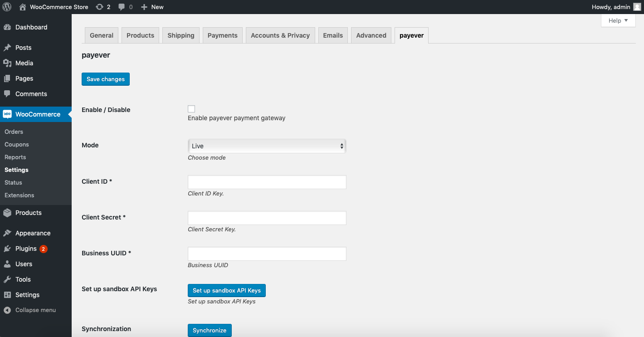Click the Synchronize button
Image resolution: width=644 pixels, height=337 pixels.
tap(210, 330)
